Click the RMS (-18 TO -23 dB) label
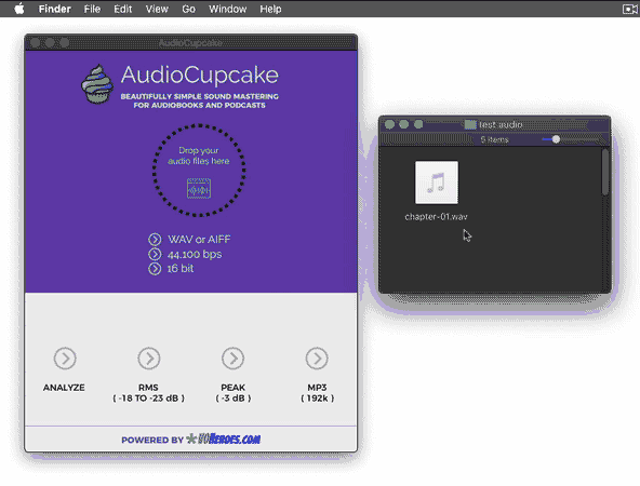The width and height of the screenshot is (640, 486). point(149,393)
